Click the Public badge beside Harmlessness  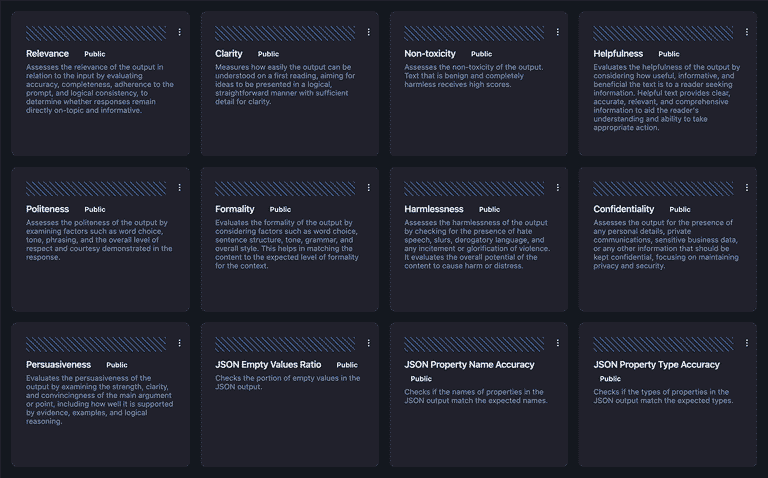[x=489, y=210]
